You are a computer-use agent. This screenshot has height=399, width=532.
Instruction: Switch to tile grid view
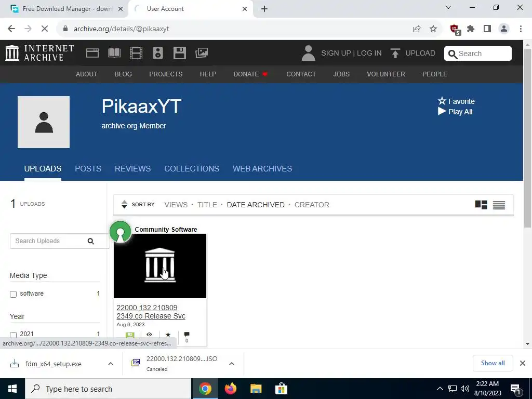point(481,205)
